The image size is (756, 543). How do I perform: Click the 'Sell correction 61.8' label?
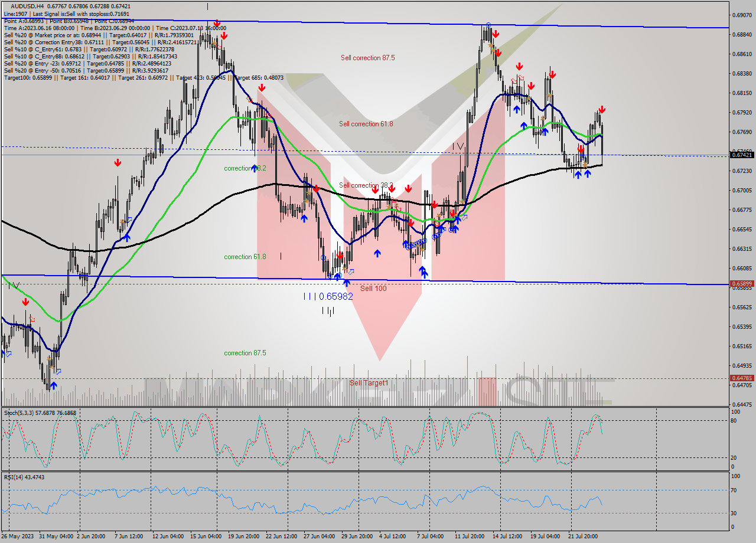(x=366, y=124)
